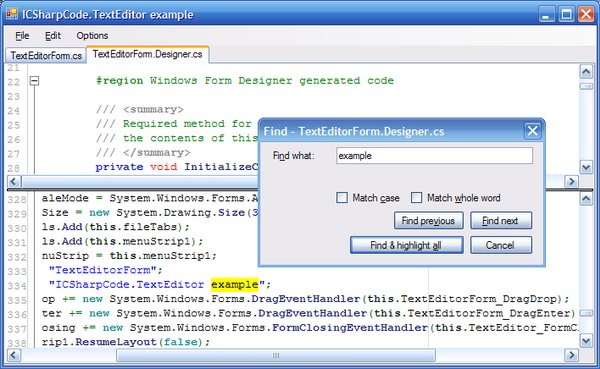
Task: Enable the Match case checkbox
Action: pos(342,198)
